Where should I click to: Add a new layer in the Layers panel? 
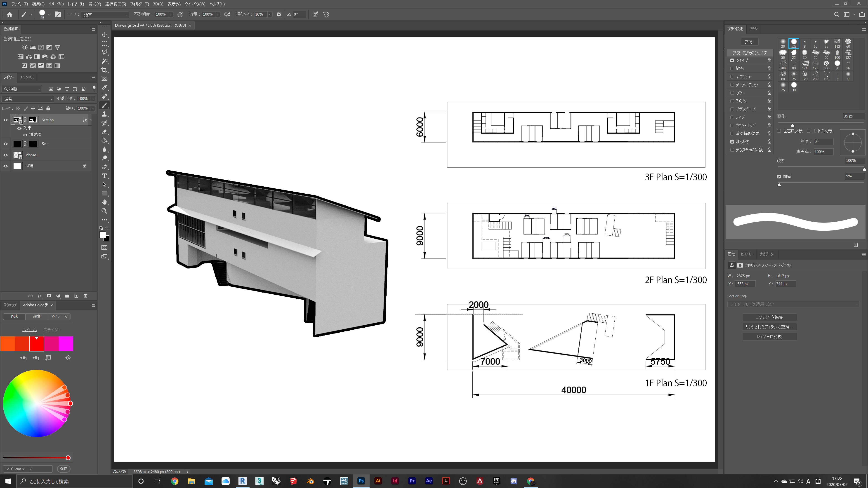coord(76,296)
